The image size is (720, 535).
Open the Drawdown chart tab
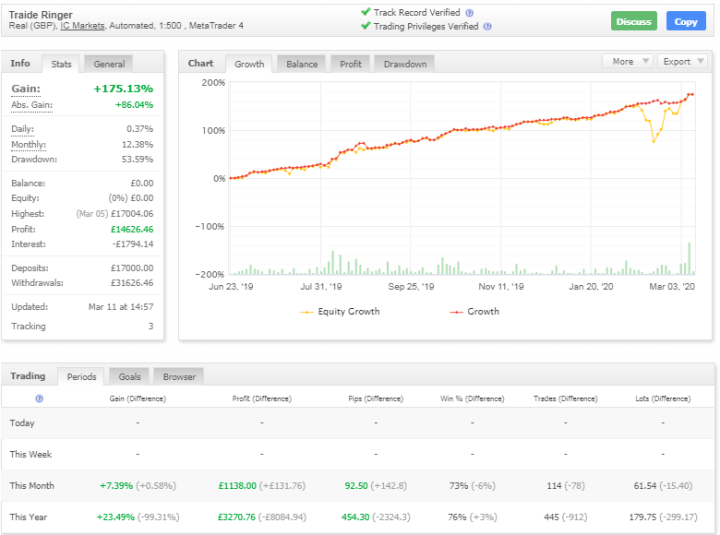tap(405, 64)
